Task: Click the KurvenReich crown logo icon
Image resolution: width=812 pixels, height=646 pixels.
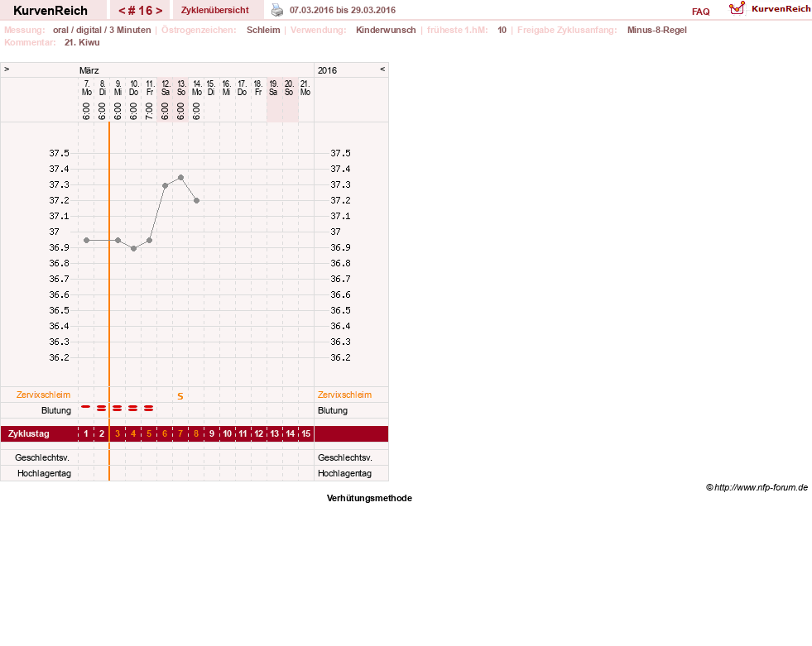Action: point(737,8)
